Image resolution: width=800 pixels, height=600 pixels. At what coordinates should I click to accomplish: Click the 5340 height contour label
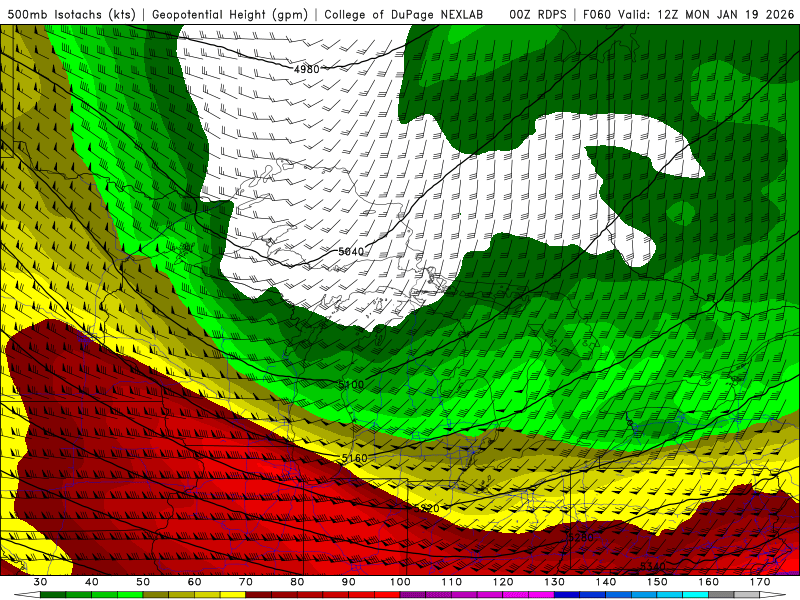(653, 566)
